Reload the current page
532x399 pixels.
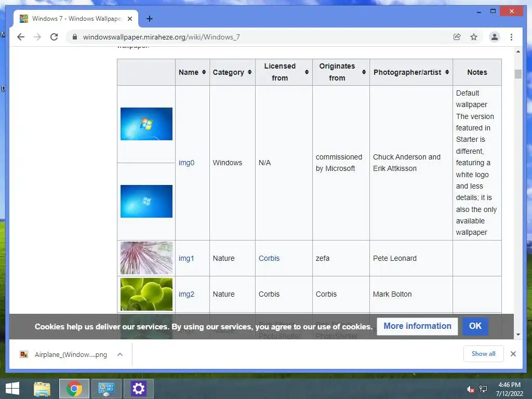54,37
